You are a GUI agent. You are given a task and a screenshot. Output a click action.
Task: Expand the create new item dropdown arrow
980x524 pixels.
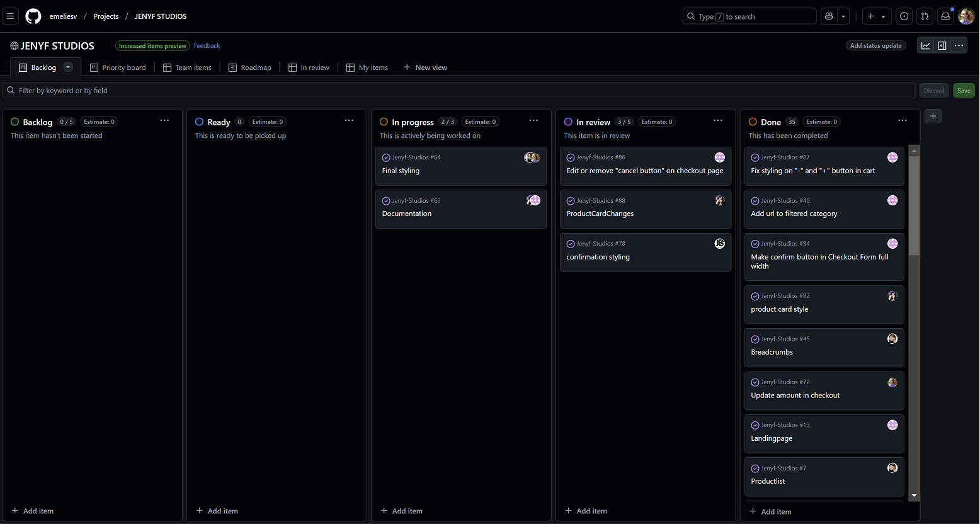pyautogui.click(x=884, y=16)
